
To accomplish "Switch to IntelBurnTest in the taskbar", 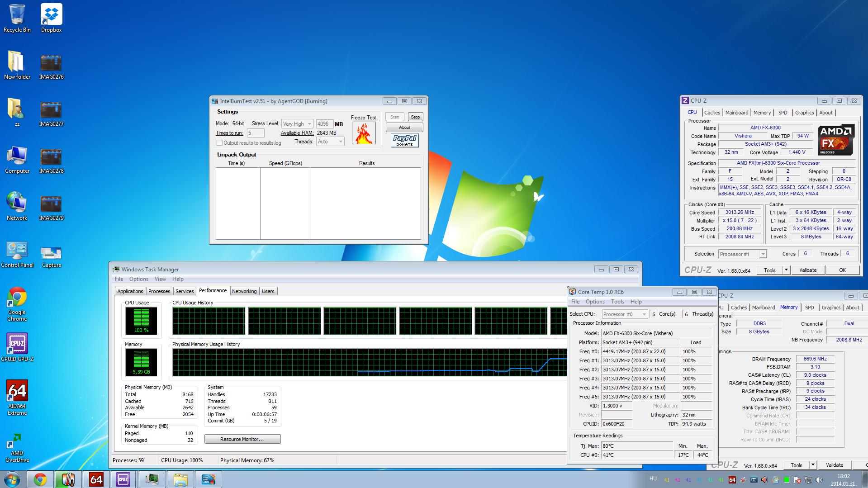I will [208, 479].
